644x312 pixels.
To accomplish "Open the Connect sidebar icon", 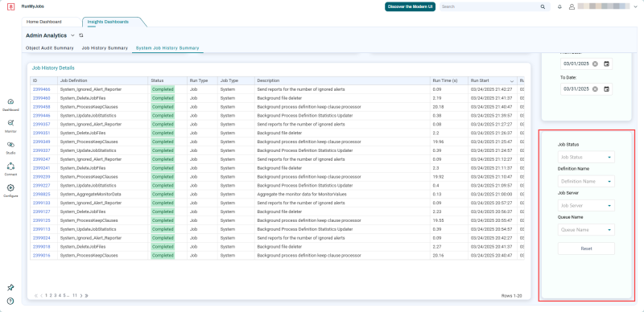I will pos(11,166).
